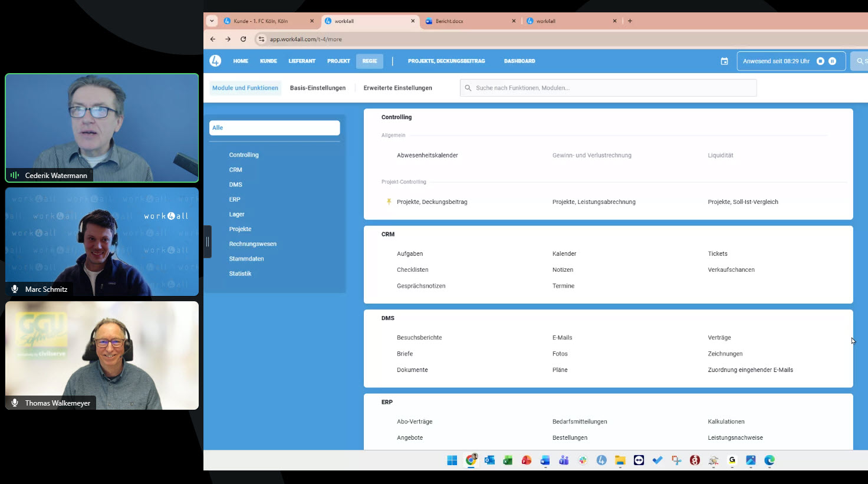This screenshot has width=868, height=484.
Task: Select the Module und Funktionen tab
Action: (x=245, y=88)
